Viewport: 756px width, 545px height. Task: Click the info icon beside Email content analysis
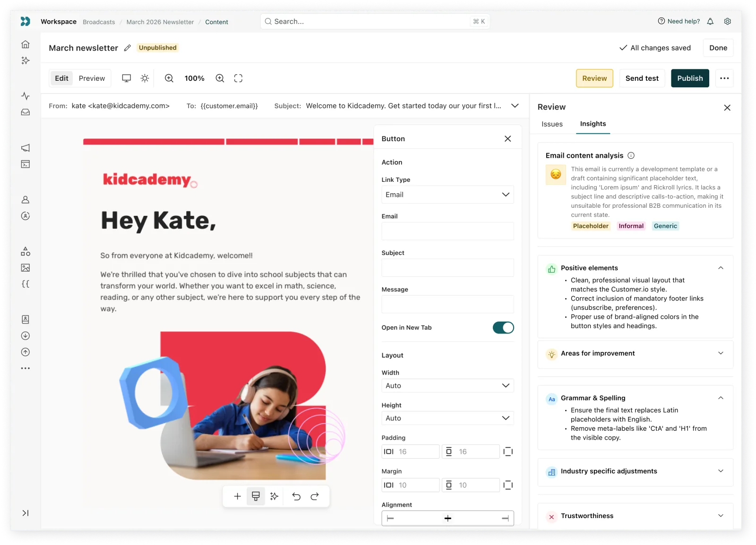click(x=631, y=156)
